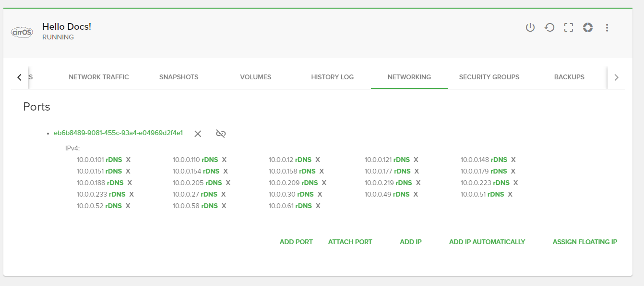Click the power icon for the instance
644x286 pixels.
click(x=530, y=27)
